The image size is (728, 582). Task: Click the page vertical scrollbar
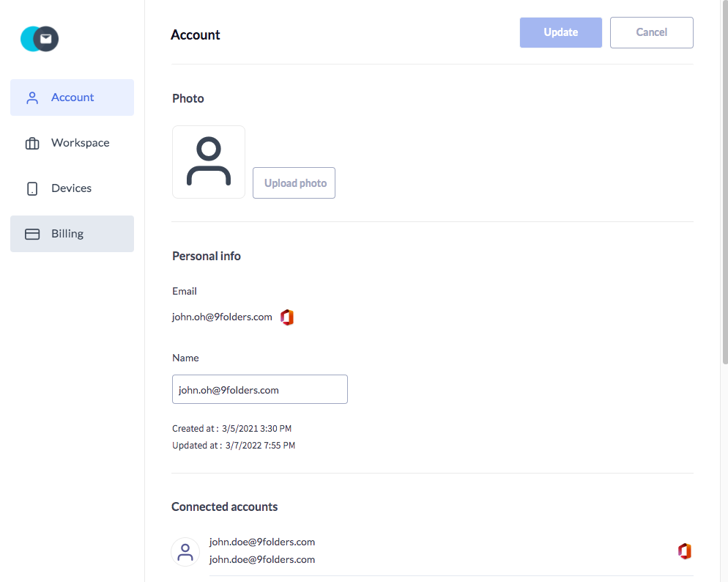[725, 182]
